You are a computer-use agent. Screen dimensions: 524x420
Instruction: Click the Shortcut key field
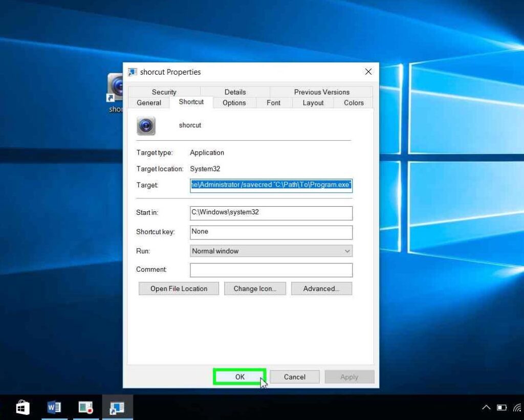tap(271, 232)
